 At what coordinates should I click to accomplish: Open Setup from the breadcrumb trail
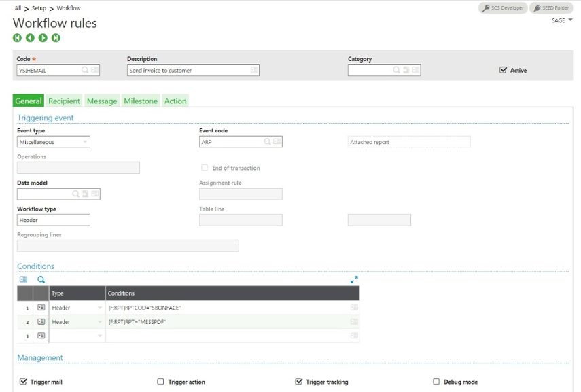point(37,8)
